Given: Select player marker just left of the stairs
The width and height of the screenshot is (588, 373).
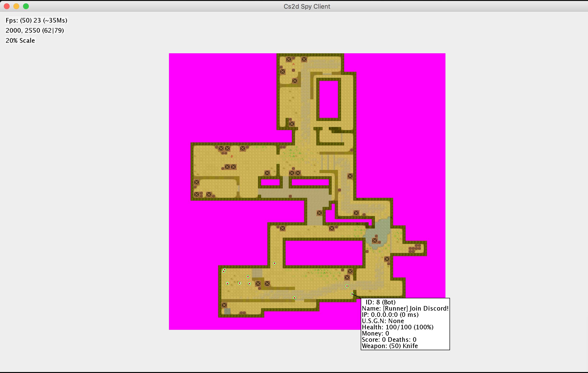Looking at the screenshot, I should [x=248, y=277].
